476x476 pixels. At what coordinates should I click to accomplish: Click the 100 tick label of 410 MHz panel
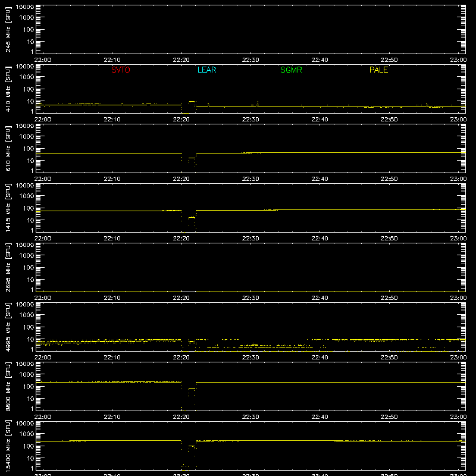coord(29,89)
